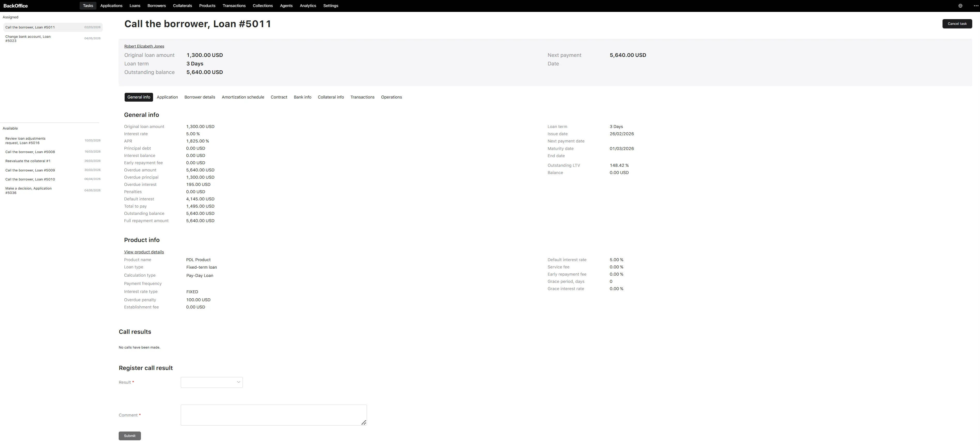Click Calculation type value Pay-Day Loan

(x=200, y=276)
